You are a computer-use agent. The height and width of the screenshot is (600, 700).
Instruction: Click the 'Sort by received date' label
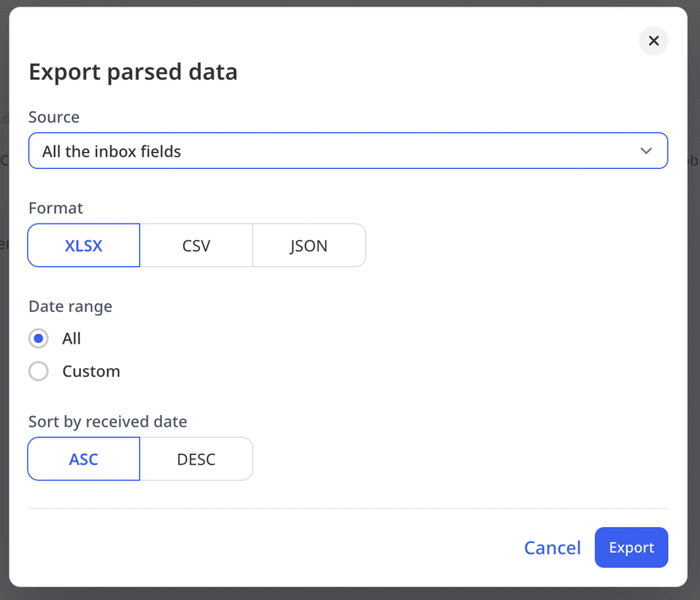107,421
